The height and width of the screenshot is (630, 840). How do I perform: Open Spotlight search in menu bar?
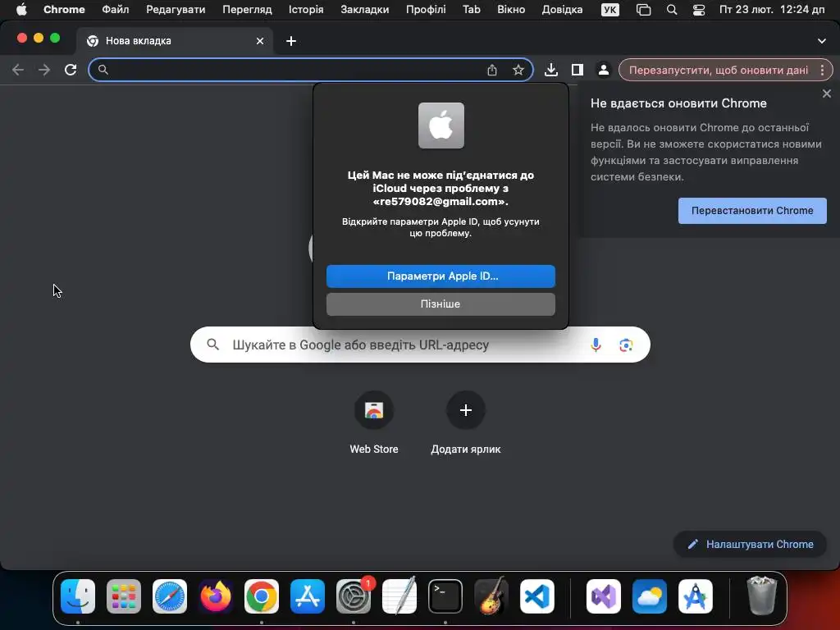coord(671,10)
